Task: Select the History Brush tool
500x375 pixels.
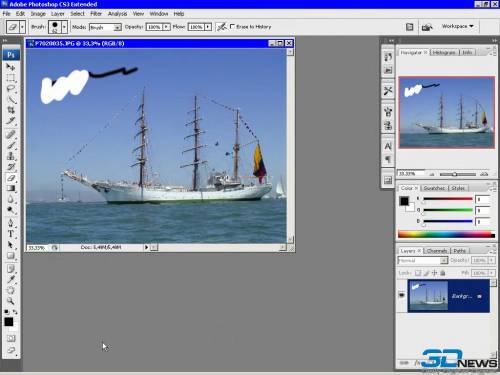Action: (x=11, y=167)
